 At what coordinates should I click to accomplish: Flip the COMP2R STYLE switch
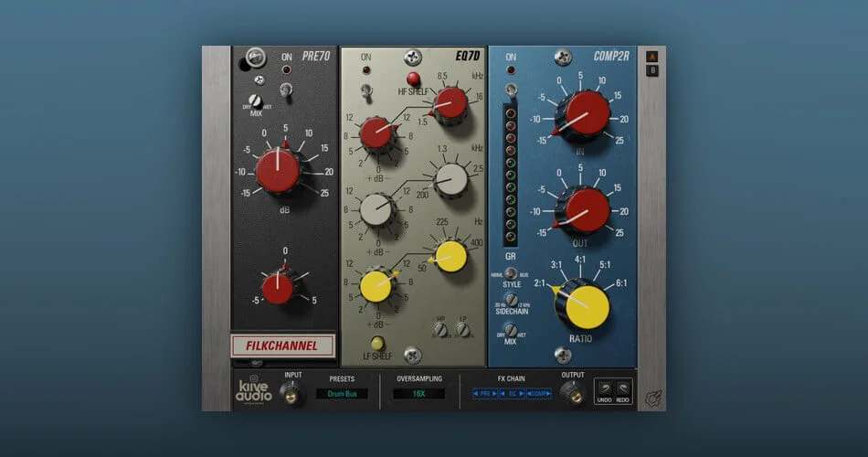[511, 273]
